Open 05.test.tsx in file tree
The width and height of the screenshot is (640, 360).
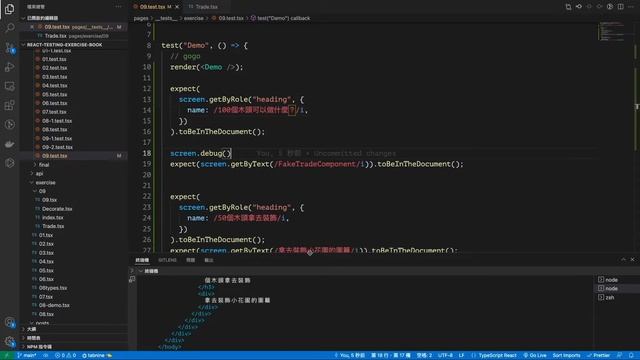(54, 94)
